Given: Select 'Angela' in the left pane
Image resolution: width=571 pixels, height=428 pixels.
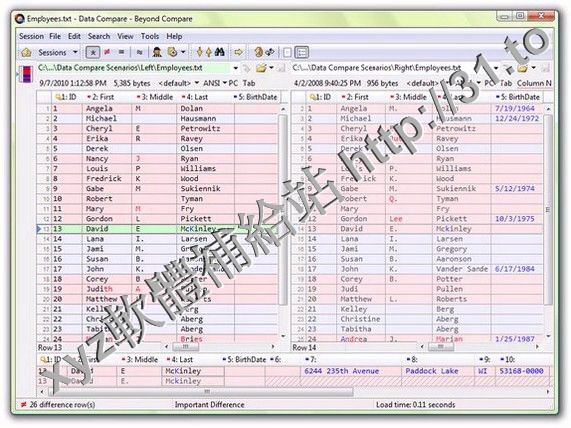Looking at the screenshot, I should (99, 109).
